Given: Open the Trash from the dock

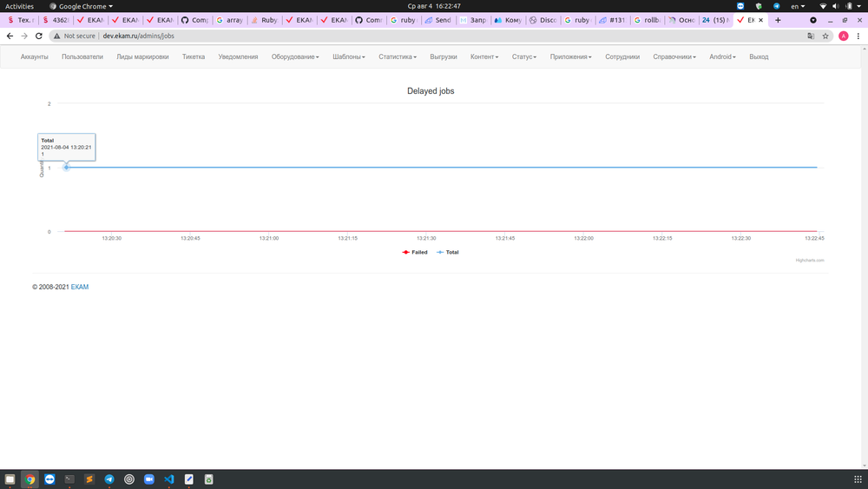Looking at the screenshot, I should coord(208,479).
